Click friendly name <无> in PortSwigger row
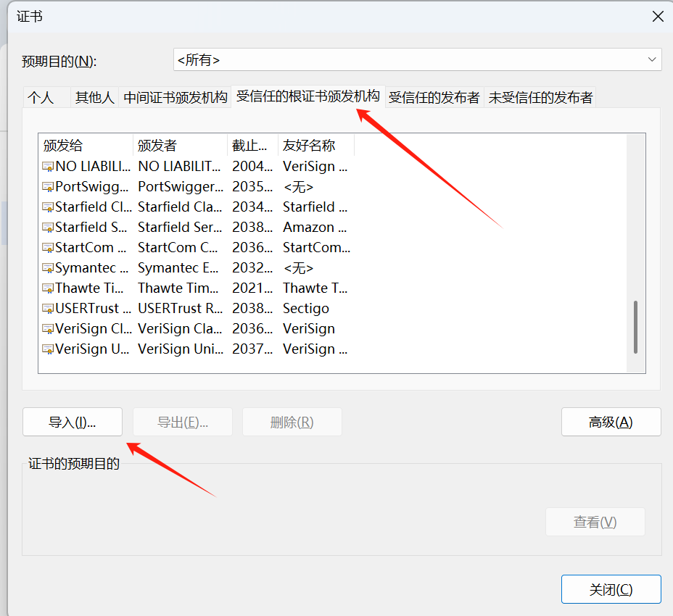The image size is (673, 616). coord(299,187)
